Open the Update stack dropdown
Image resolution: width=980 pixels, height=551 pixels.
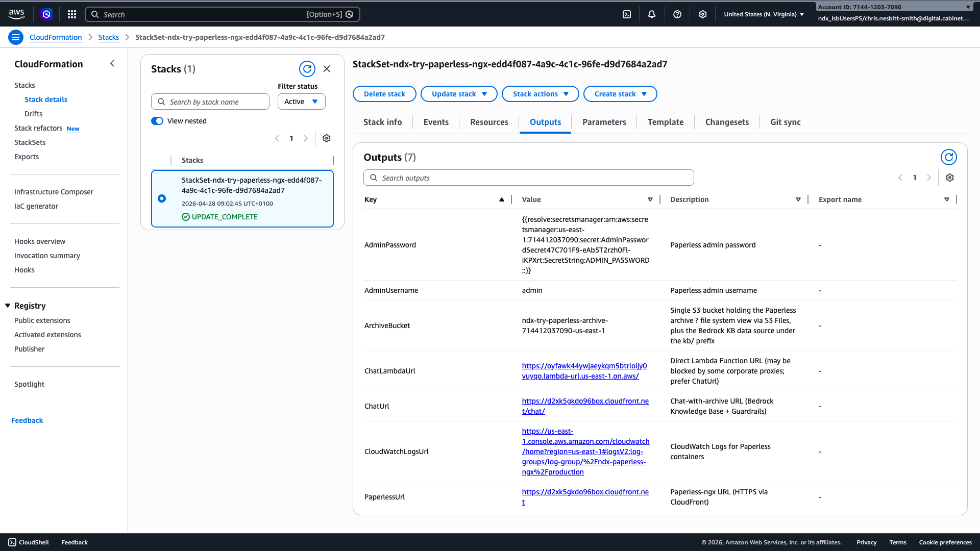[x=459, y=94]
